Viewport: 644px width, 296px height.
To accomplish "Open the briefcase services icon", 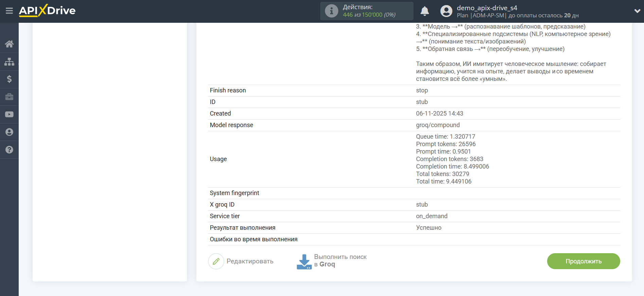I will [9, 97].
